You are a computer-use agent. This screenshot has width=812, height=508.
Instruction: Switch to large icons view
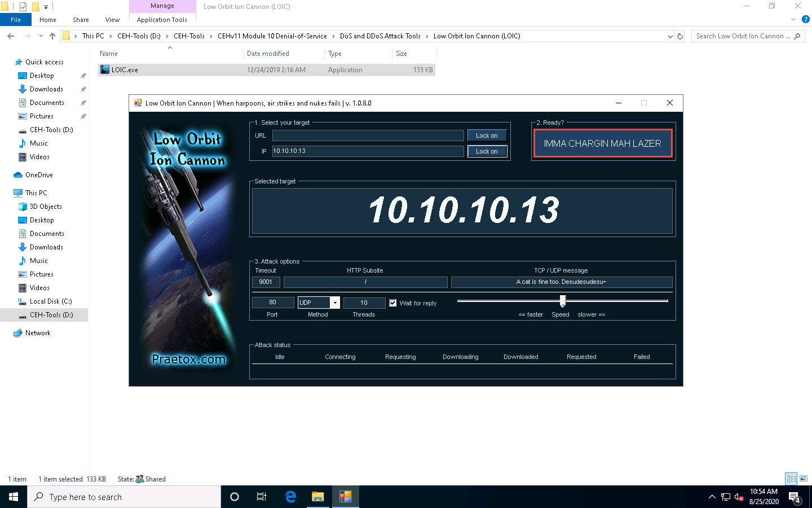click(804, 479)
